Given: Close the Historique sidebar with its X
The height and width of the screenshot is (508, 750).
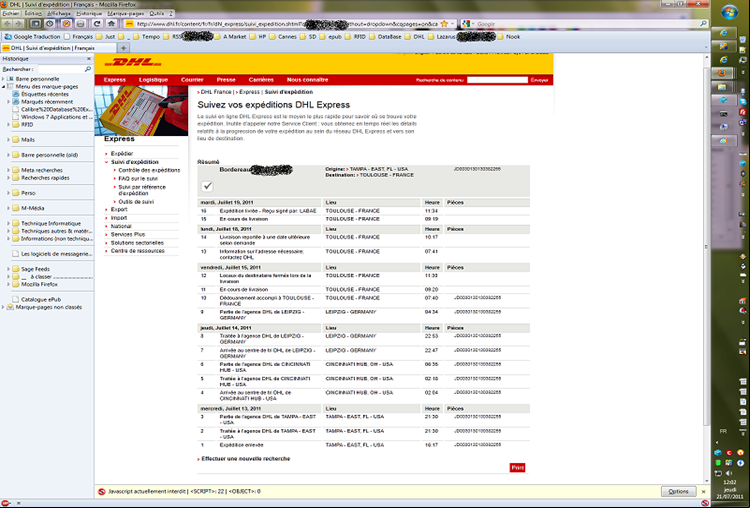Looking at the screenshot, I should (x=88, y=58).
